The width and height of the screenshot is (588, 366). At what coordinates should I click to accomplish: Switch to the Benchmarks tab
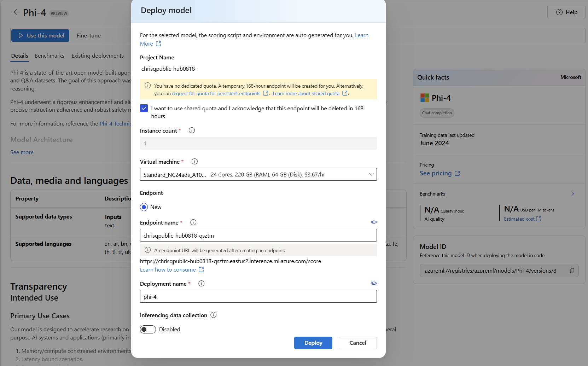coord(50,56)
